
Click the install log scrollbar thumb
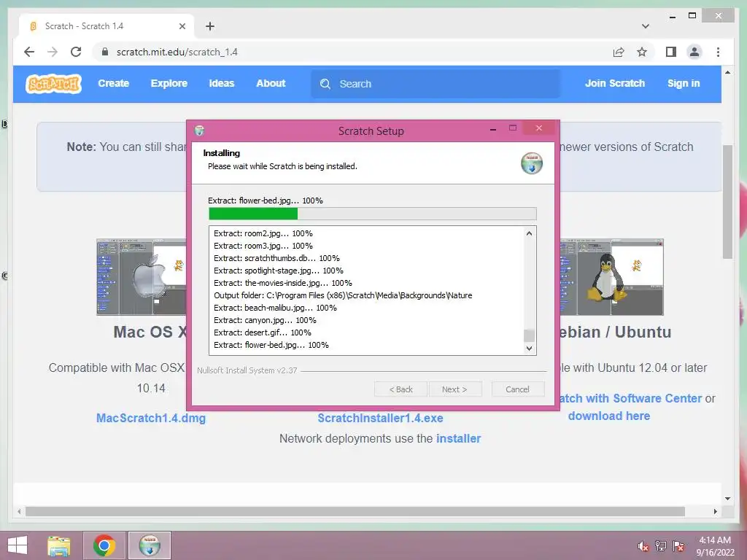tap(529, 335)
